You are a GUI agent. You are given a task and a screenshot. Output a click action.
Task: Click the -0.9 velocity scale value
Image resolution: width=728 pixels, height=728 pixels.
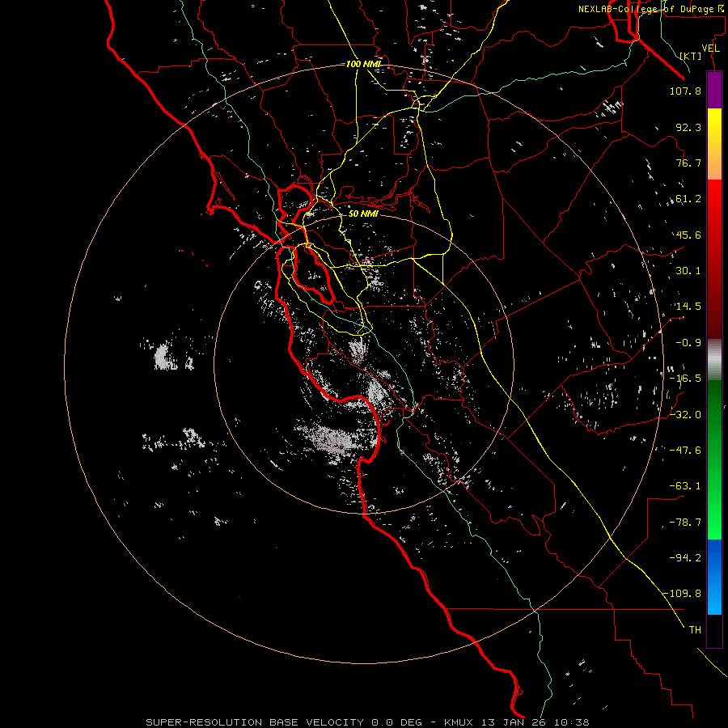pos(688,343)
